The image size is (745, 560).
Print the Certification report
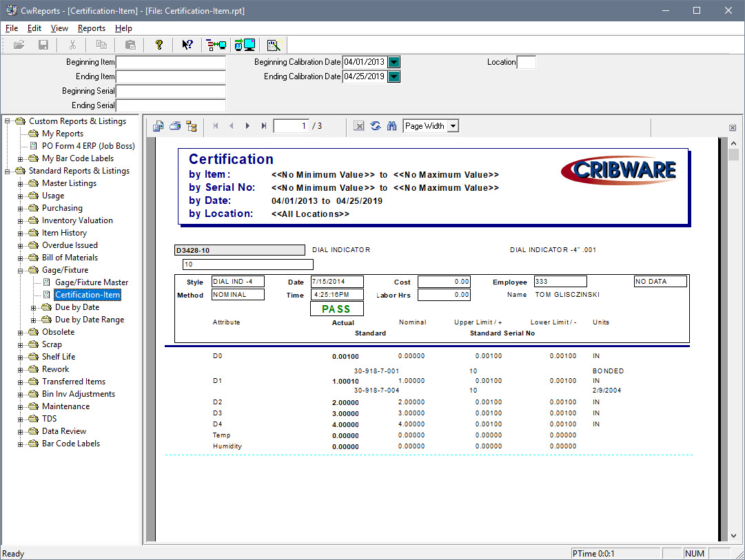pyautogui.click(x=174, y=125)
